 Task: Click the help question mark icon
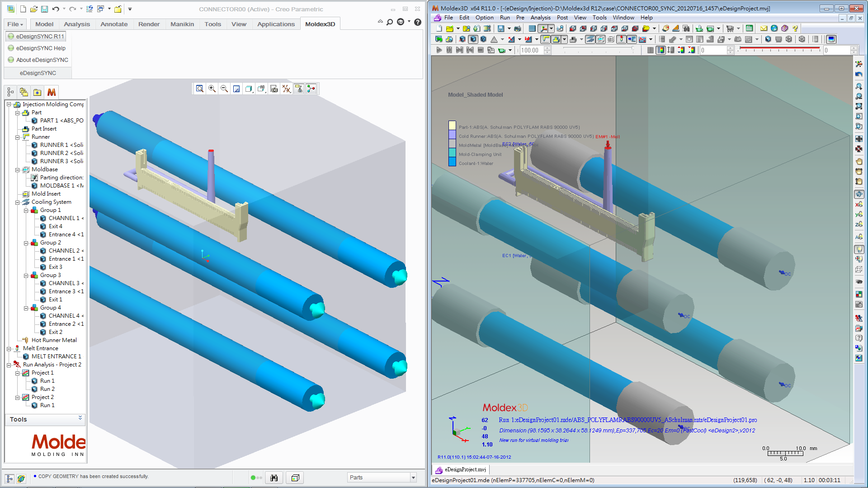point(795,28)
